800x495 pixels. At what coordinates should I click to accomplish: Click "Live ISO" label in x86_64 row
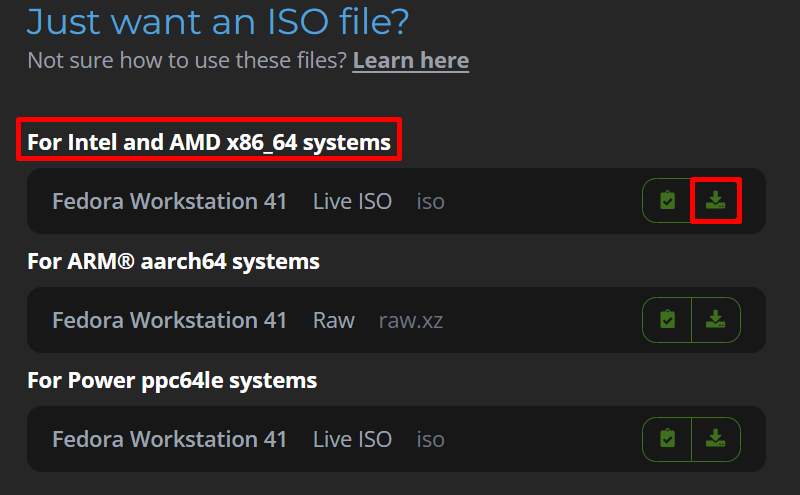pyautogui.click(x=352, y=201)
